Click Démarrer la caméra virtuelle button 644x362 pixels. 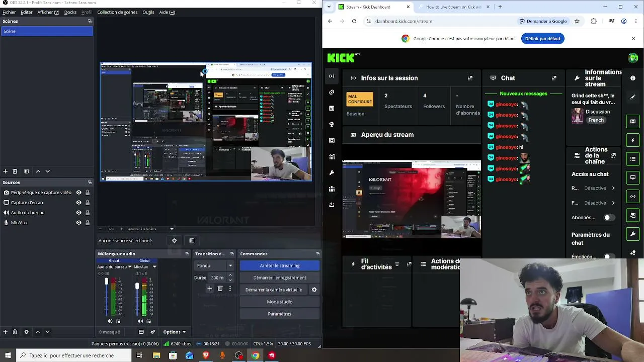point(274,290)
